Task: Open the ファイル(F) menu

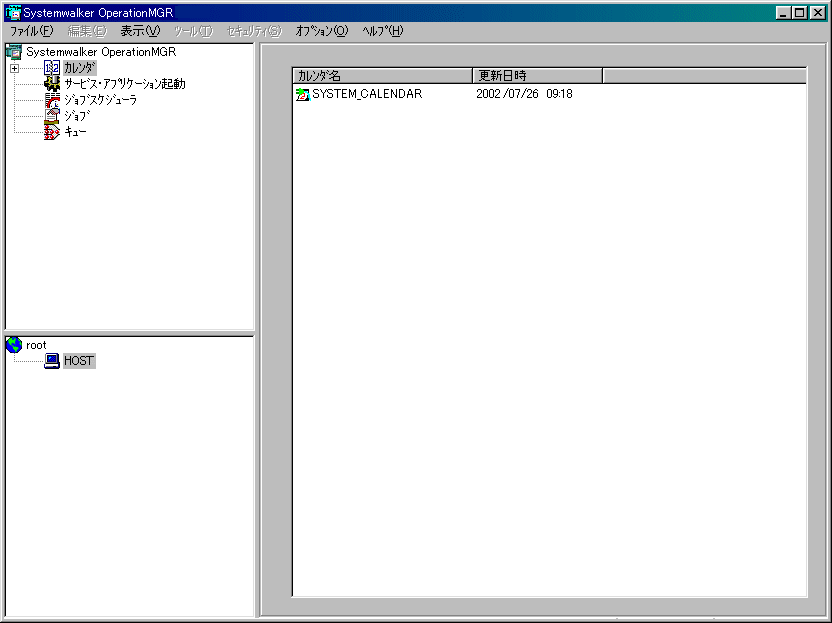Action: pyautogui.click(x=32, y=31)
